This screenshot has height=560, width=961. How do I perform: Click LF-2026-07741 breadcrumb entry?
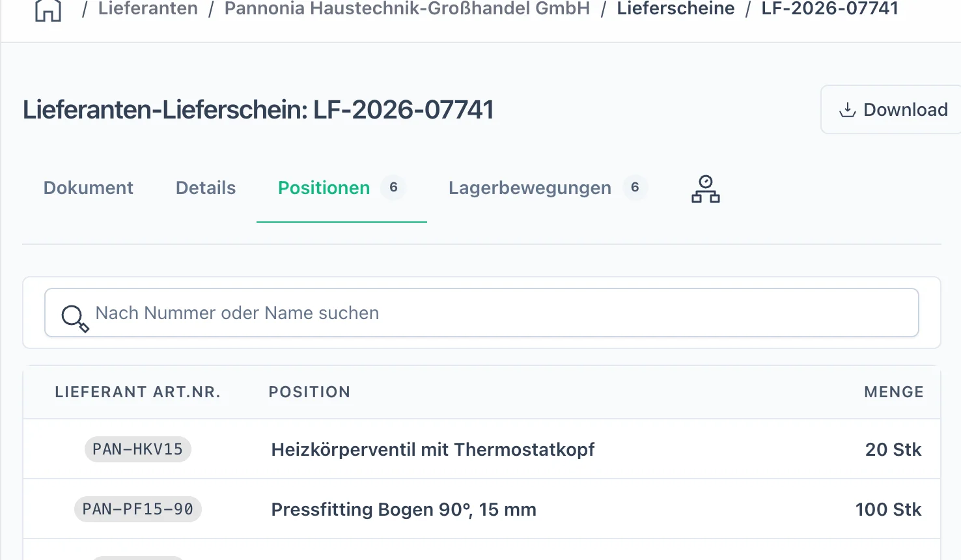(x=829, y=9)
